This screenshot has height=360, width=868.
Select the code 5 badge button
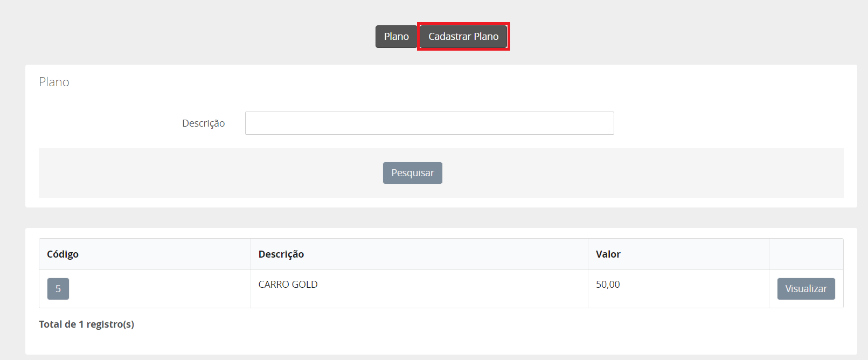coord(58,289)
